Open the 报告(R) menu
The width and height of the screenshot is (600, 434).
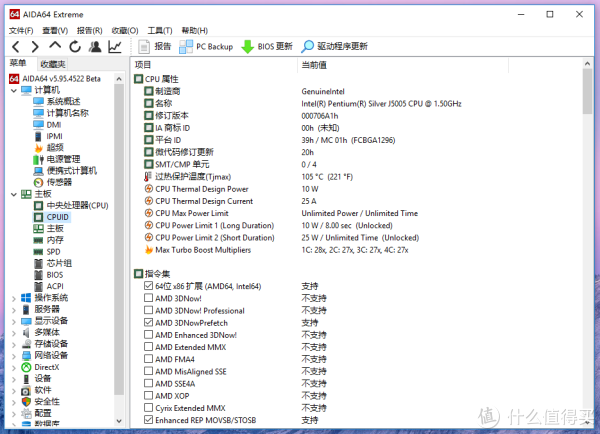pyautogui.click(x=90, y=31)
